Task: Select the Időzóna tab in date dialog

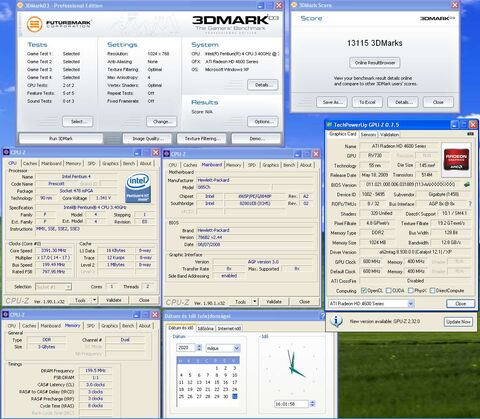Action: point(205,328)
